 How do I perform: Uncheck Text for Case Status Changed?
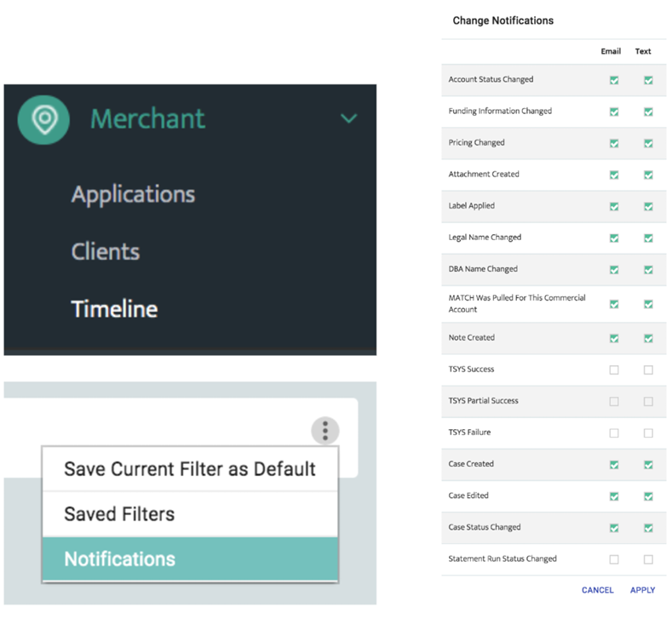[648, 528]
